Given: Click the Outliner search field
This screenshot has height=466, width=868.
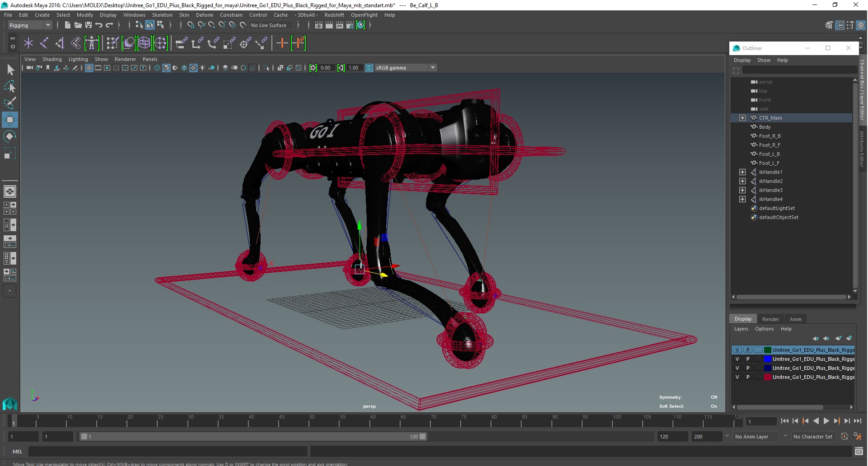Looking at the screenshot, I should (x=800, y=70).
